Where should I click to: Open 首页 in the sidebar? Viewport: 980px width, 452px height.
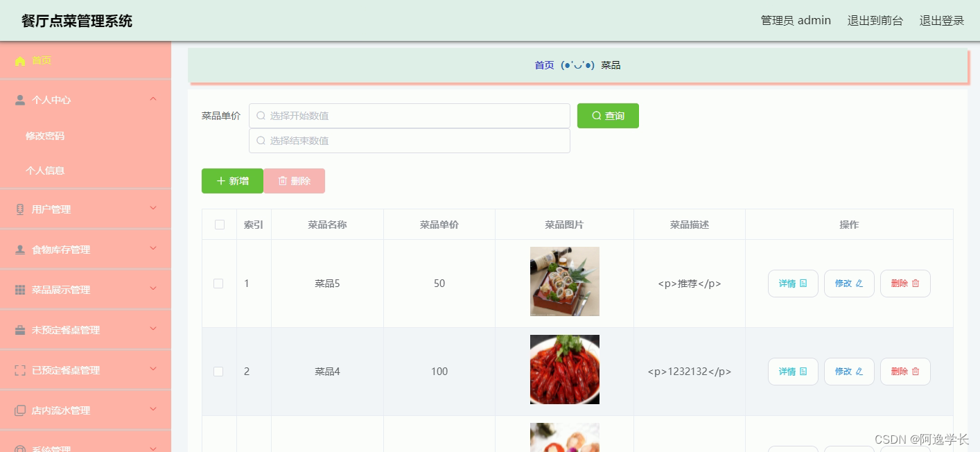click(85, 60)
